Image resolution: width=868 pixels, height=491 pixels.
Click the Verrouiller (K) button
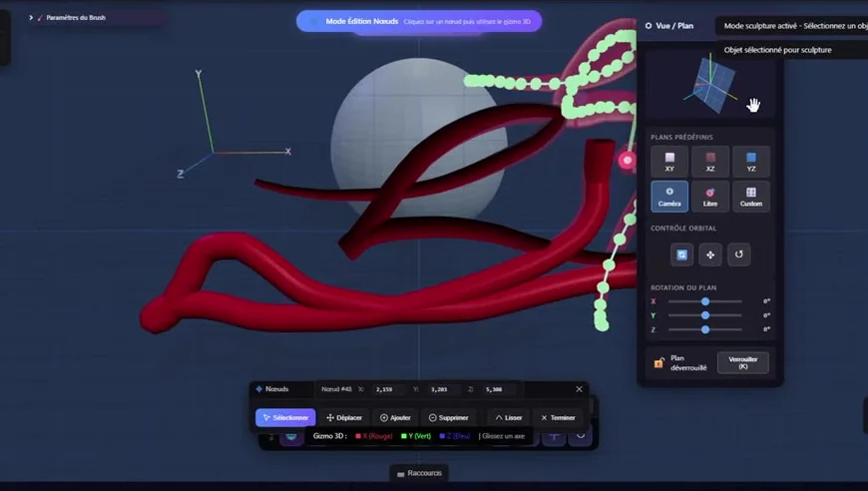[x=743, y=362]
